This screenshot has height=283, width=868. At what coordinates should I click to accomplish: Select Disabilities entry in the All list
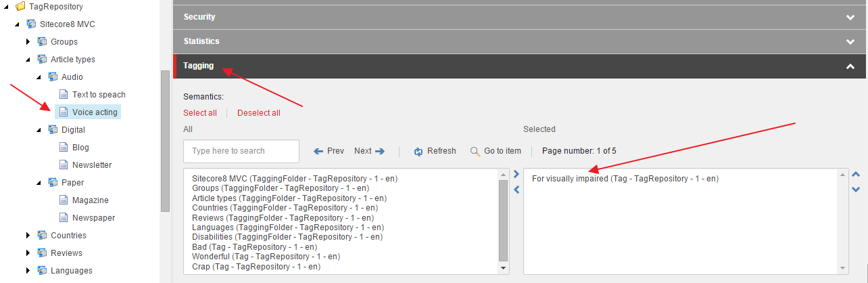pos(283,237)
